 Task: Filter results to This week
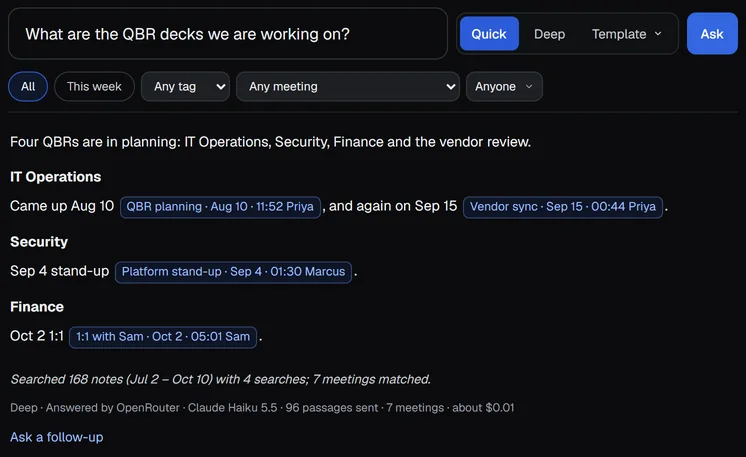tap(94, 87)
